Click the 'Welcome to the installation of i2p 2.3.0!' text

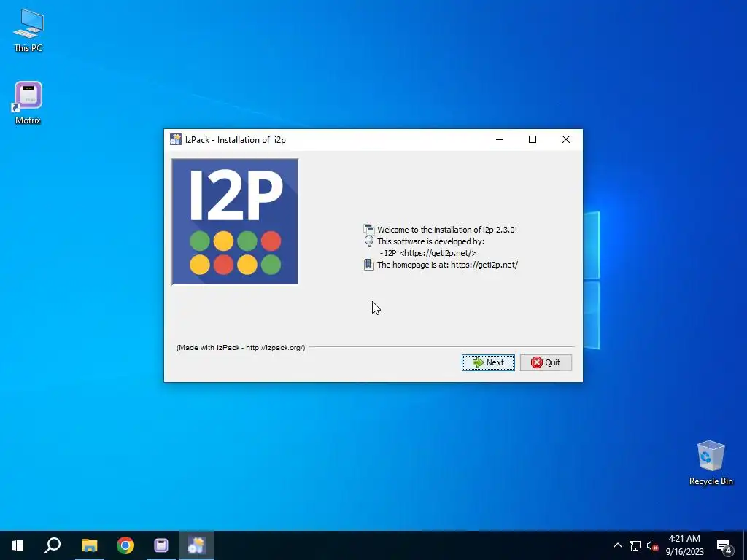(447, 230)
